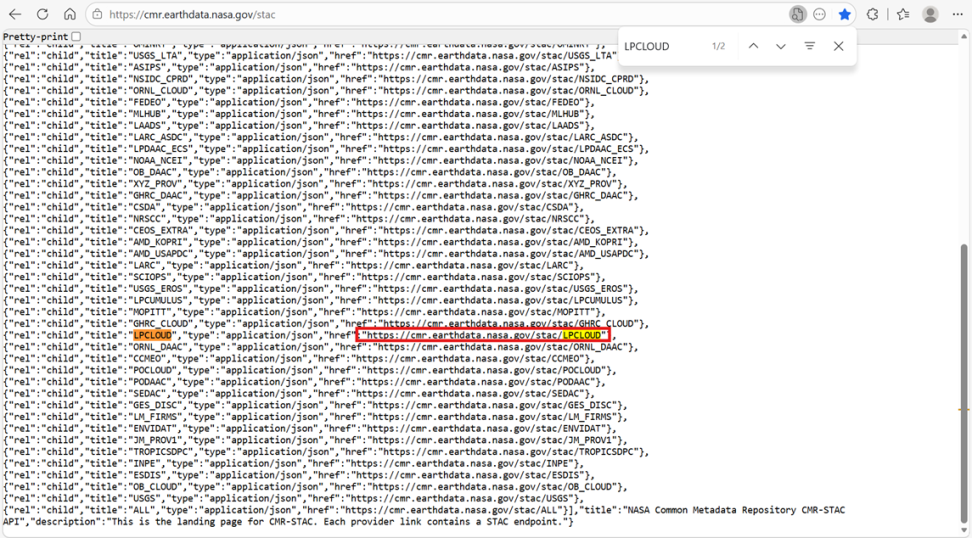
Task: Click the "CCMEO" title text
Action: point(148,359)
